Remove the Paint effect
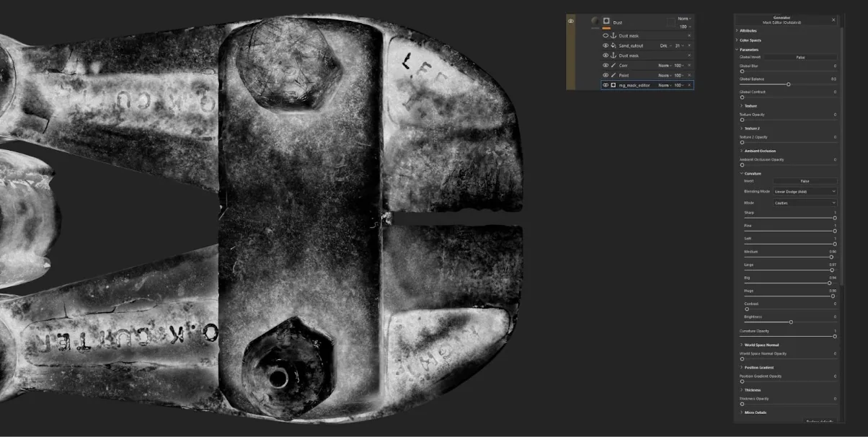This screenshot has width=868, height=437. pyautogui.click(x=689, y=75)
